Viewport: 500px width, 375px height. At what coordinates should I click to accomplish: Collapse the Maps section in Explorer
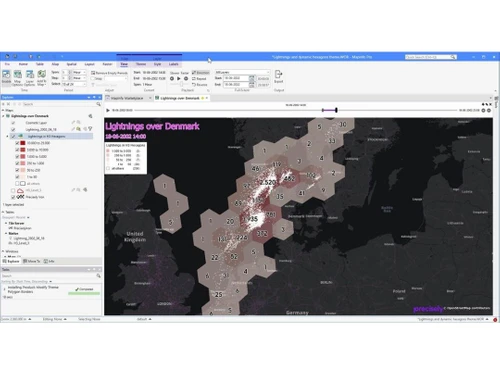click(3, 110)
